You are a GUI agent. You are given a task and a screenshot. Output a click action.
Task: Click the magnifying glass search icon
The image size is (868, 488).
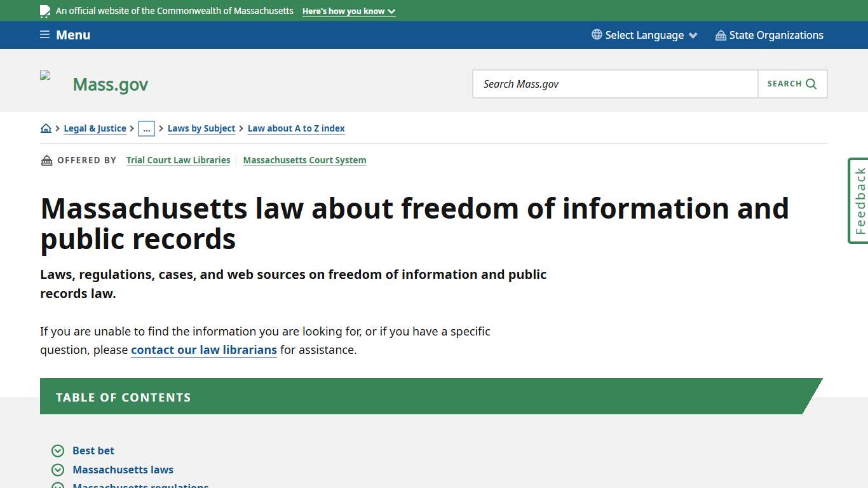tap(811, 83)
